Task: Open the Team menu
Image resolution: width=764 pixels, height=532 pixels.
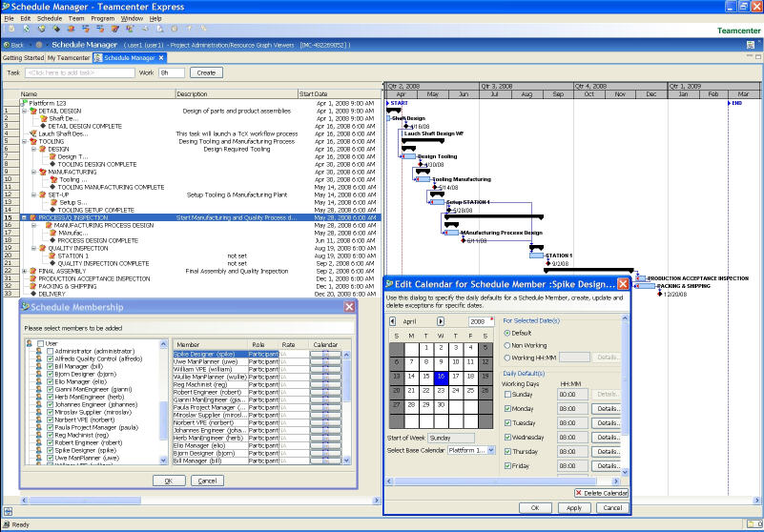Action: pyautogui.click(x=76, y=18)
